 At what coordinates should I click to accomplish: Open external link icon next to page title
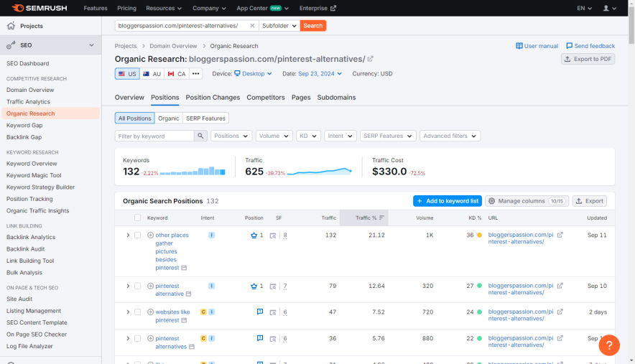[370, 59]
